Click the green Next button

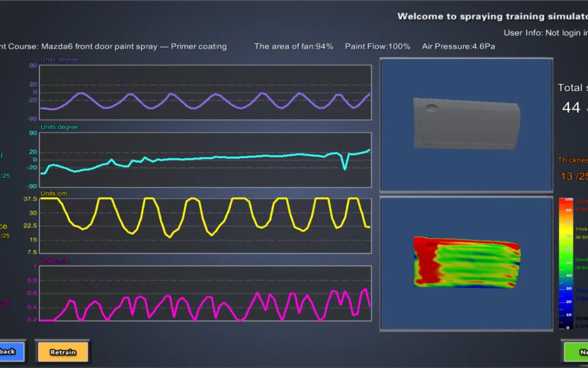point(575,351)
